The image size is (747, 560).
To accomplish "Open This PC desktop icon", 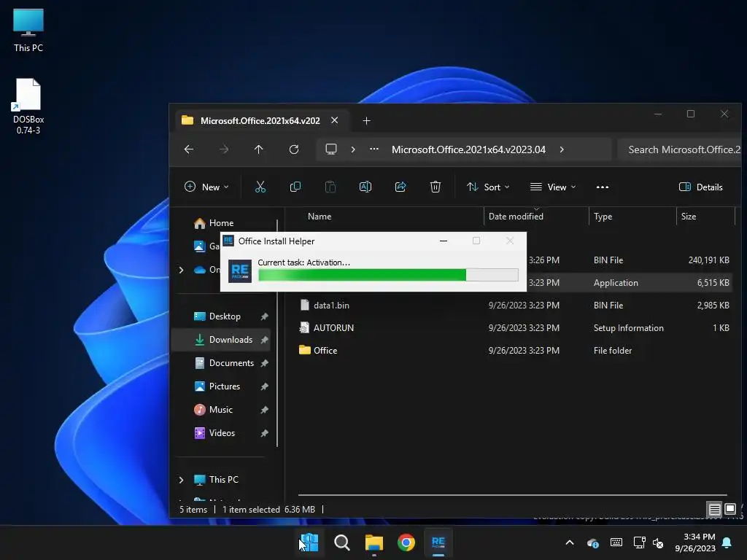I will click(28, 31).
